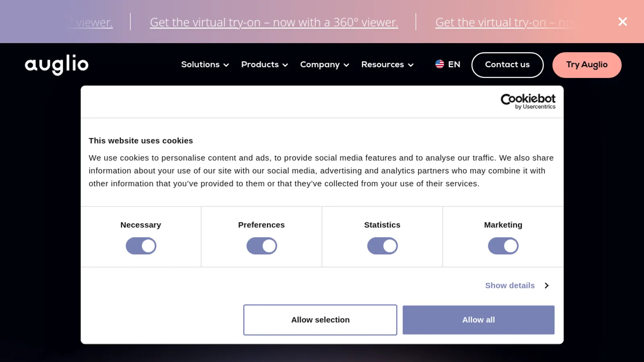
Task: Click the Try Auglio button
Action: point(587,65)
